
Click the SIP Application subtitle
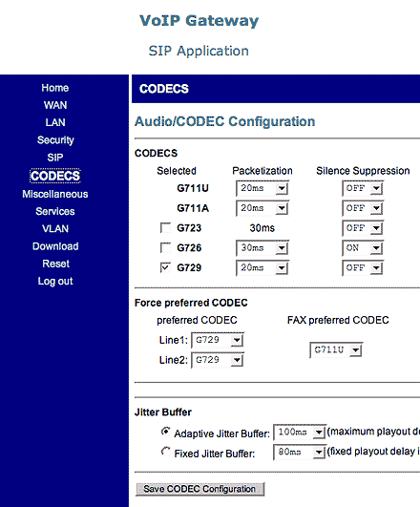[x=199, y=52]
